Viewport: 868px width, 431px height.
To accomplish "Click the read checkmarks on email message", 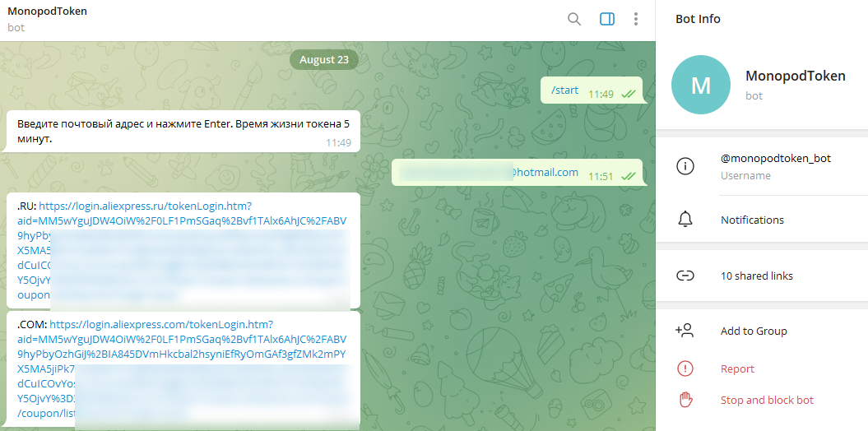I will click(628, 177).
